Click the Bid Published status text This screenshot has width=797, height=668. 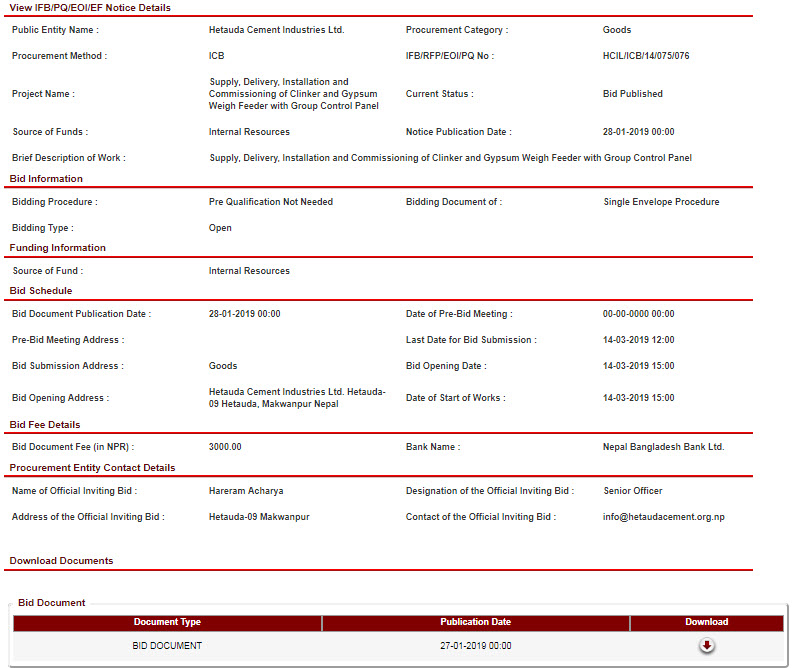click(x=632, y=94)
